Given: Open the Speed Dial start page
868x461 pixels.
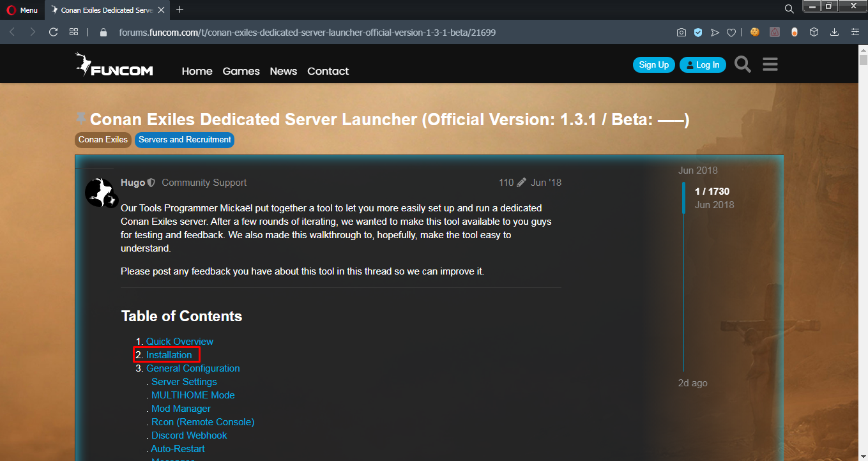Looking at the screenshot, I should pyautogui.click(x=74, y=32).
